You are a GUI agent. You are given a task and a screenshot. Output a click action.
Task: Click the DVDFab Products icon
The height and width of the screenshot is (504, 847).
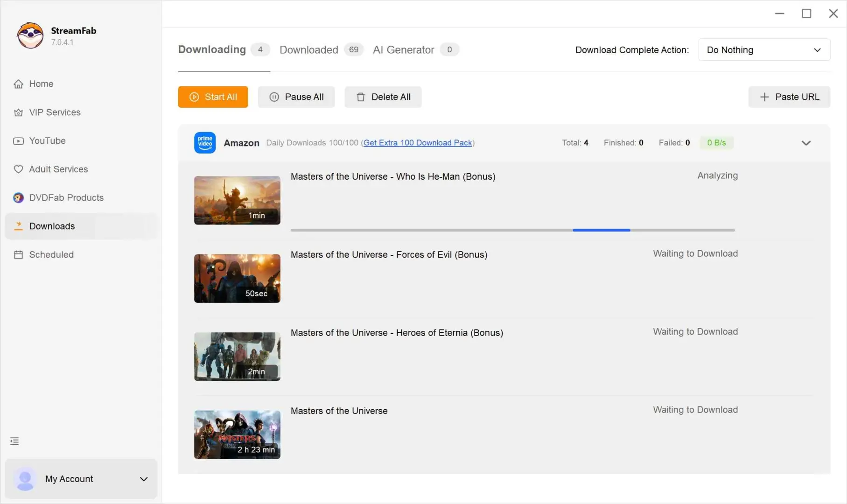tap(18, 198)
